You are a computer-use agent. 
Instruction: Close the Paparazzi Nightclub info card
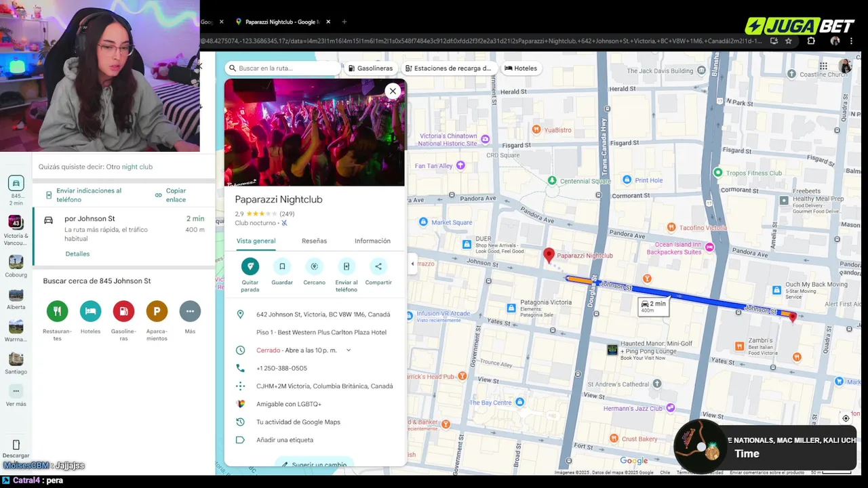pyautogui.click(x=393, y=91)
